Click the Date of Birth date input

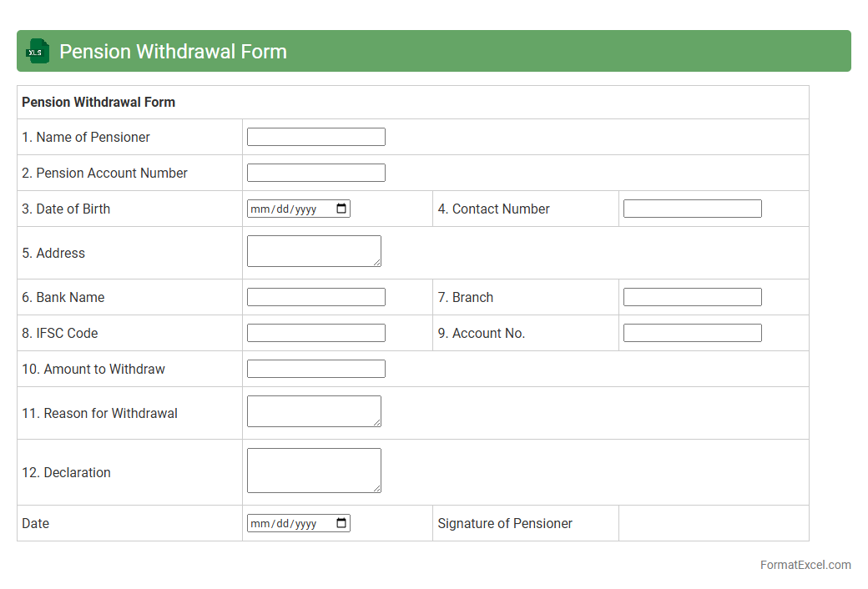pyautogui.click(x=288, y=209)
